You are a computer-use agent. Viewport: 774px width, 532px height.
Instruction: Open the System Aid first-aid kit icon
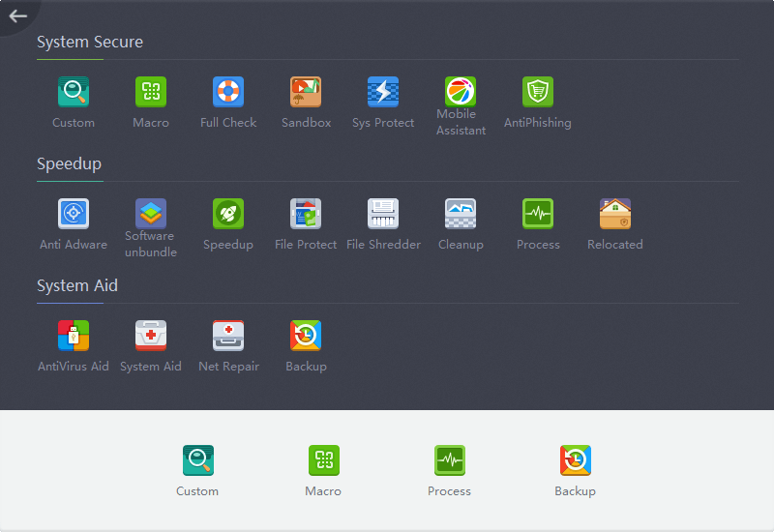(151, 336)
